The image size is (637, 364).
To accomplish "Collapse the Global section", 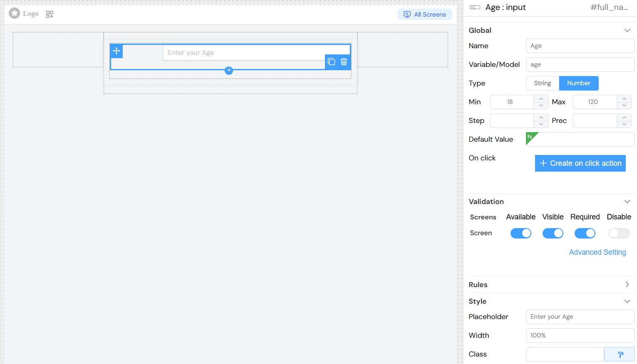I will tap(627, 30).
